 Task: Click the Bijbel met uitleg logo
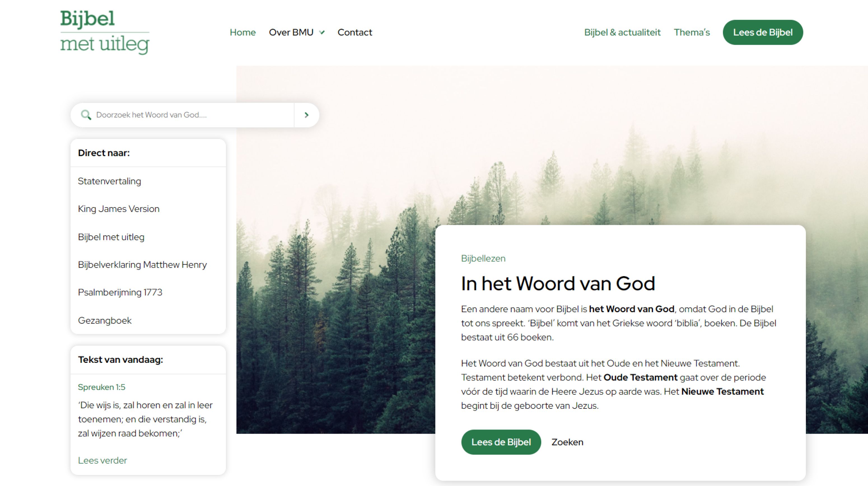pos(105,32)
